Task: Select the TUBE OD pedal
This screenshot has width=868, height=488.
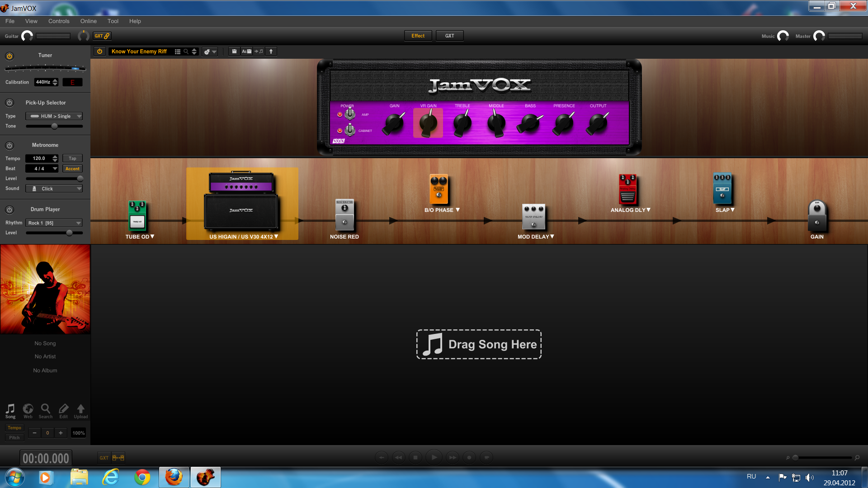Action: pyautogui.click(x=137, y=216)
